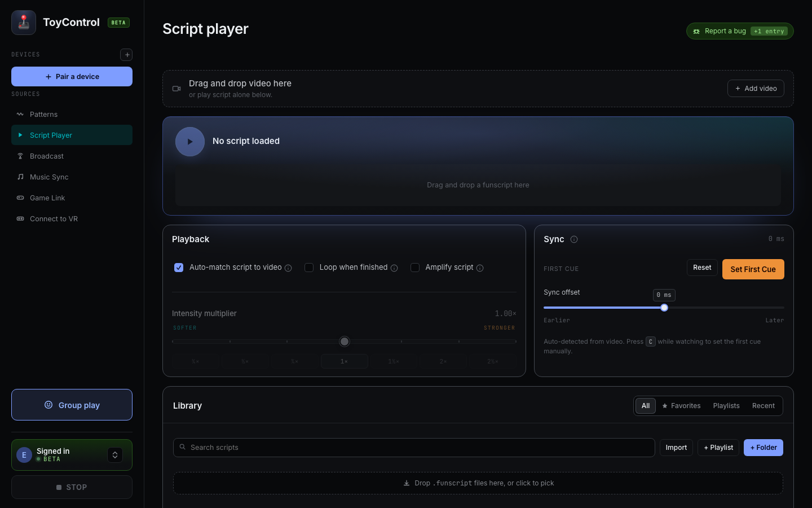Focus the Search scripts field
Viewport: 812px width, 508px height.
pos(414,448)
